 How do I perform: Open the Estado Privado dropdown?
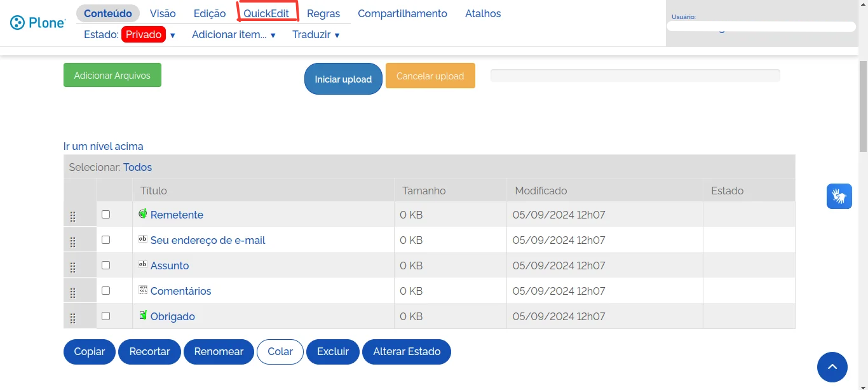[130, 34]
